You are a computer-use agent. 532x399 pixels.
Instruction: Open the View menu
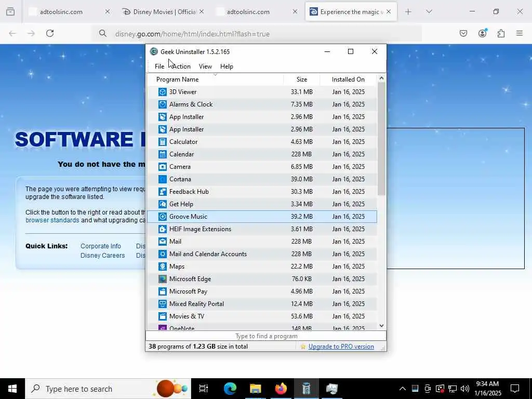coord(205,66)
